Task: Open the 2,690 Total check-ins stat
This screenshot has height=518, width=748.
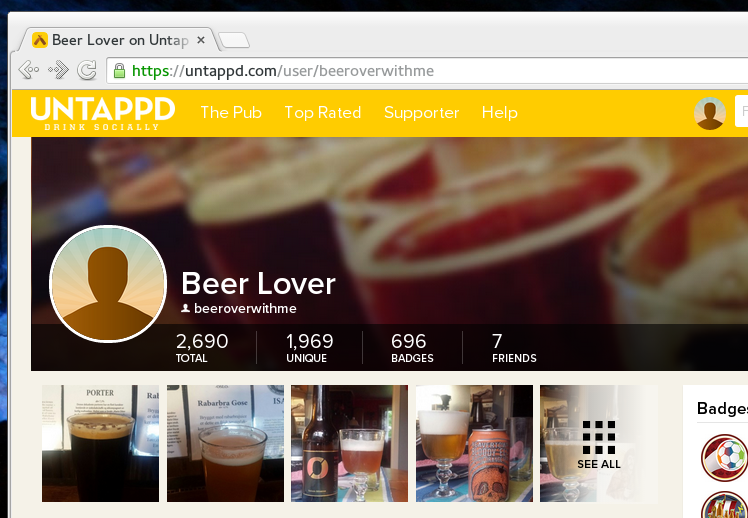Action: 202,348
